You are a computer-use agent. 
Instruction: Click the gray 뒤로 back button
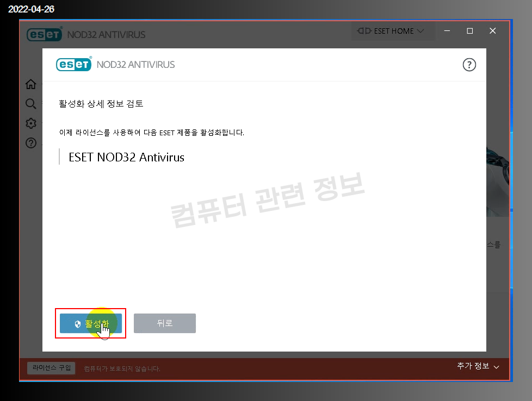click(x=165, y=323)
